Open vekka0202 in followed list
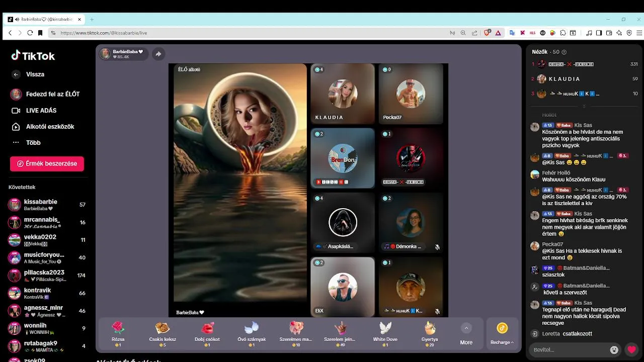The width and height of the screenshot is (644, 362). pyautogui.click(x=47, y=240)
